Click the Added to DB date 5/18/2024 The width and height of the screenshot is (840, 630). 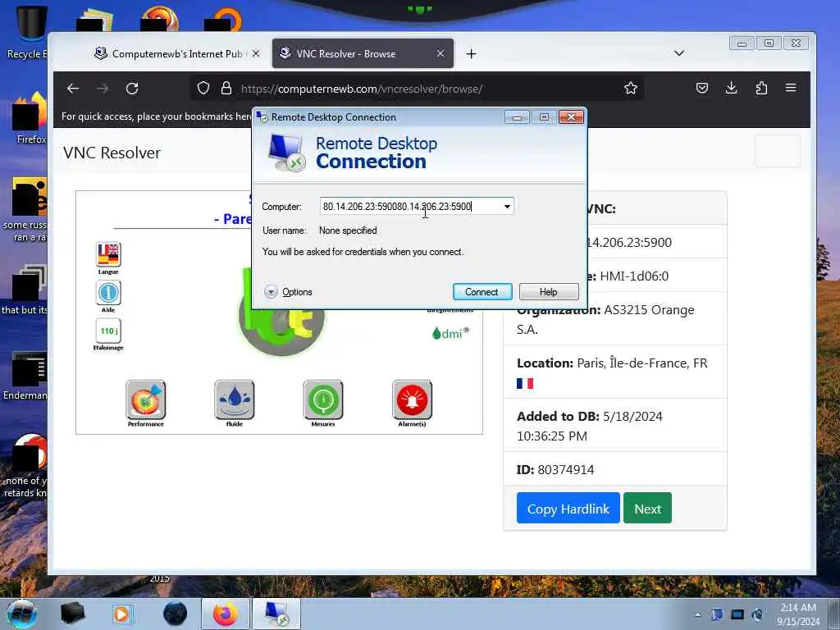pos(632,417)
